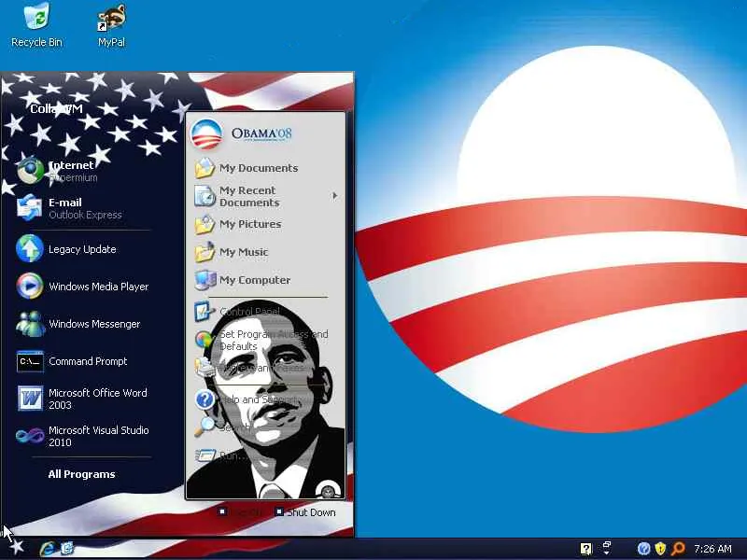Open the Recycle Bin desktop icon

[x=36, y=25]
